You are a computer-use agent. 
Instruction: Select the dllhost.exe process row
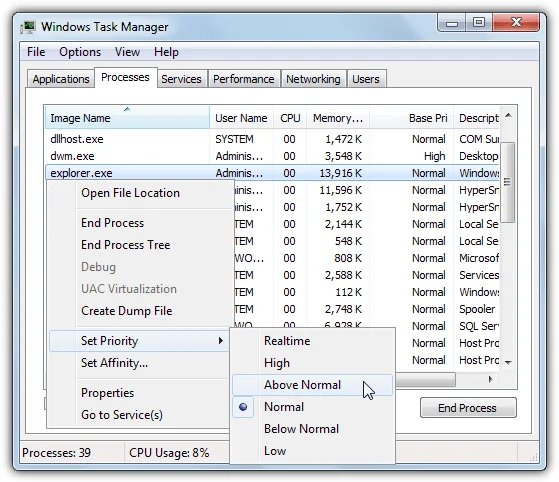click(x=272, y=139)
